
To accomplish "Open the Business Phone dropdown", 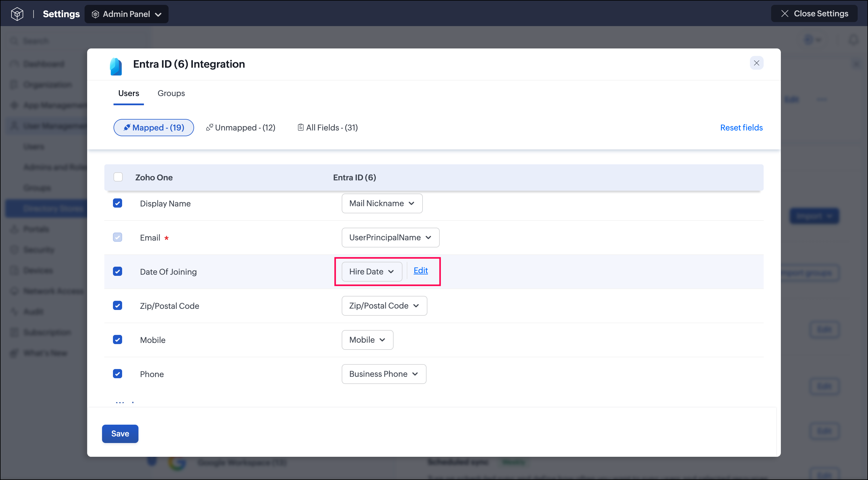I will click(x=384, y=374).
